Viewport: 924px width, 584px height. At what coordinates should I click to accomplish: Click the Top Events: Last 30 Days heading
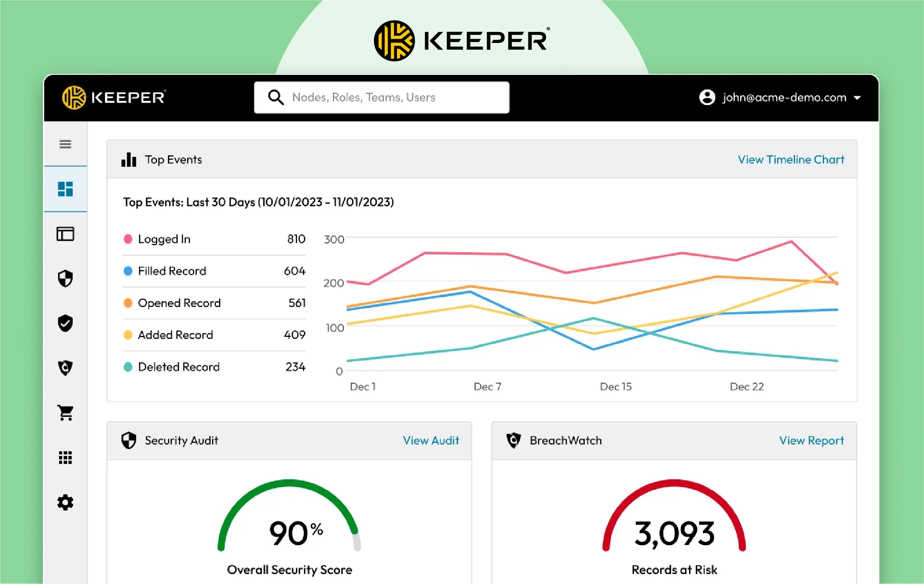tap(258, 202)
